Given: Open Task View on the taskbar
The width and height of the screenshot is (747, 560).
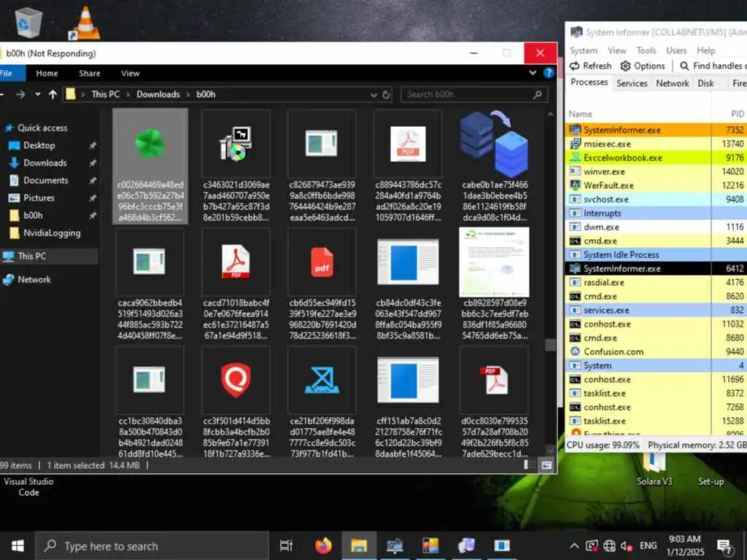Looking at the screenshot, I should click(x=286, y=545).
